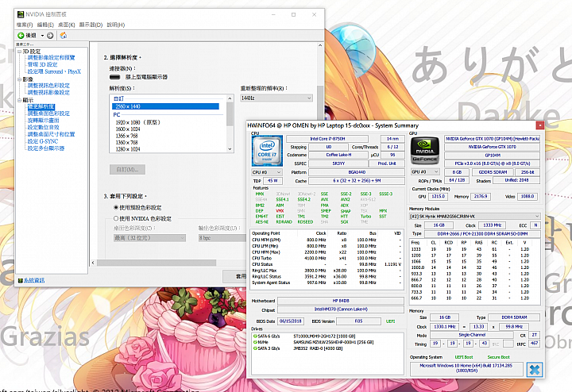
Task: Open 編輯(E) menu in NVIDIA panel
Action: coord(45,25)
